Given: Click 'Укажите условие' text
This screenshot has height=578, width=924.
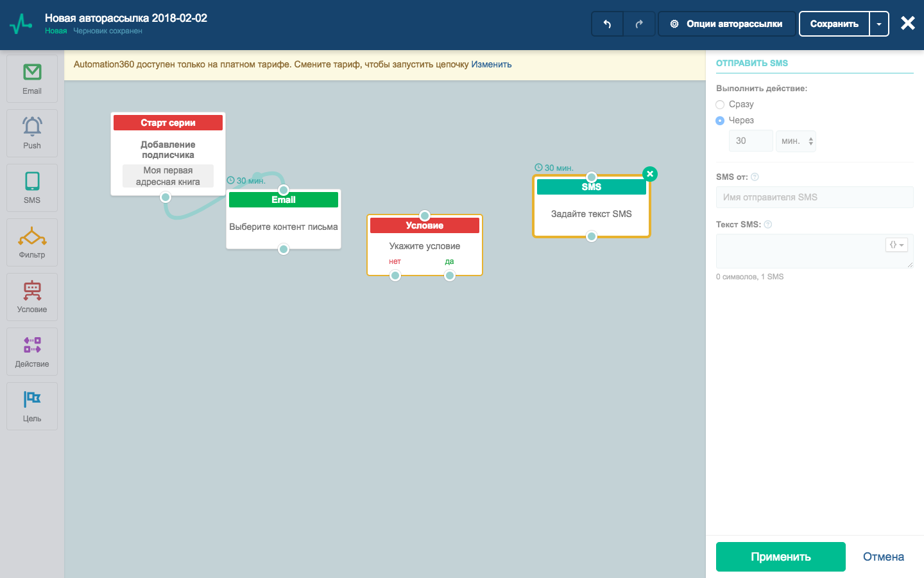Looking at the screenshot, I should tap(425, 246).
